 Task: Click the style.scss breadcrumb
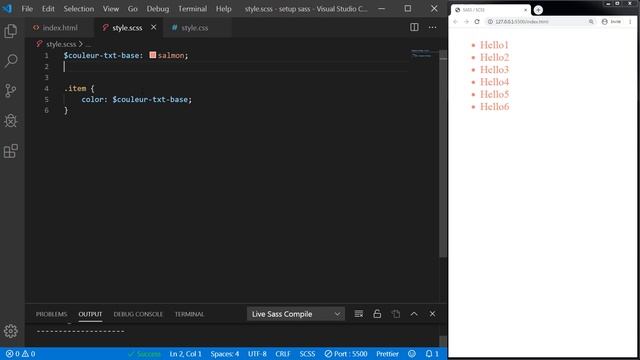tap(61, 44)
